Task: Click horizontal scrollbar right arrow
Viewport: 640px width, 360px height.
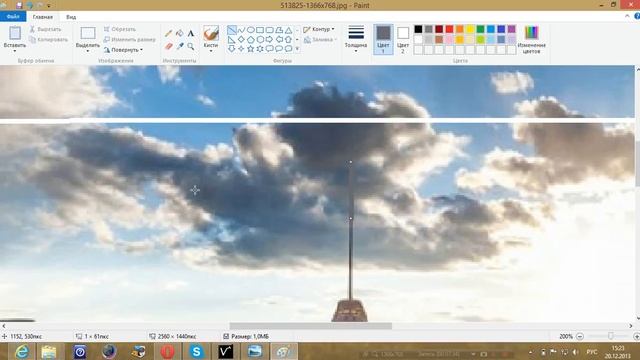Action: pos(631,326)
